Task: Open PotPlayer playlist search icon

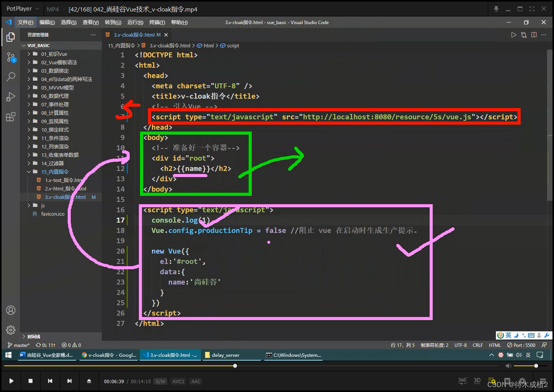Action: 492,381
